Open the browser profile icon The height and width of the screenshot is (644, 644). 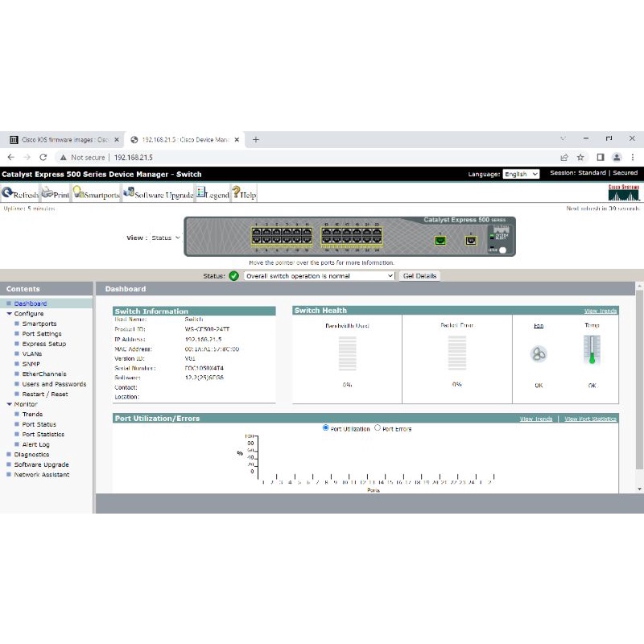[x=617, y=157]
